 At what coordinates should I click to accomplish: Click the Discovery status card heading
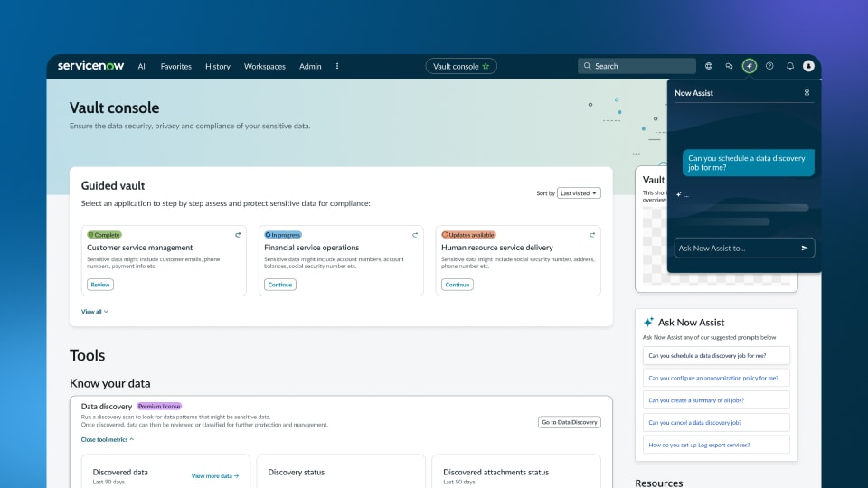click(297, 472)
